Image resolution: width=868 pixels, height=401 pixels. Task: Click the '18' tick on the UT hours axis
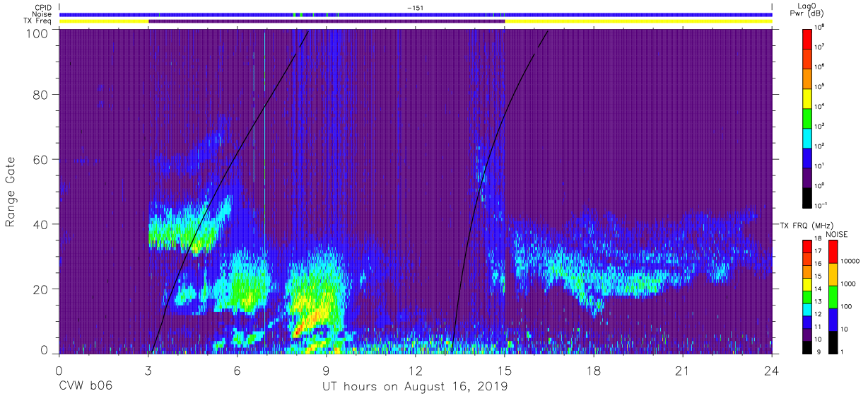click(x=594, y=370)
